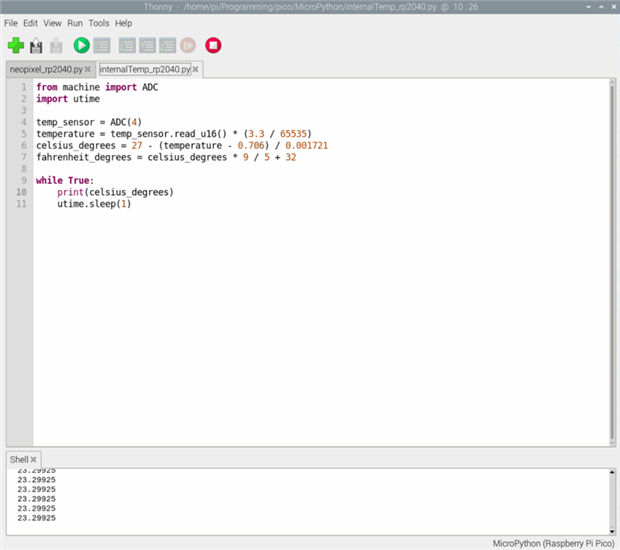This screenshot has height=550, width=620.
Task: Open the File menu
Action: (11, 22)
